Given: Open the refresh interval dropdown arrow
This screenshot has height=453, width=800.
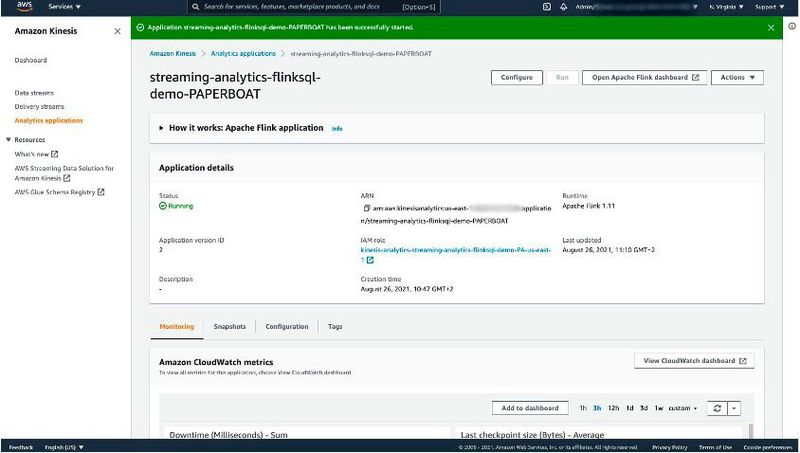Looking at the screenshot, I should coord(734,408).
